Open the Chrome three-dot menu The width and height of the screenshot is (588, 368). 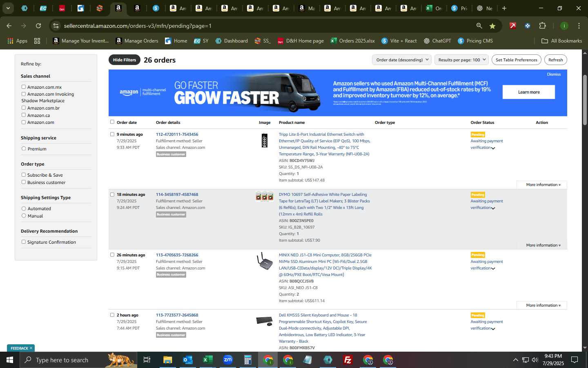click(579, 26)
